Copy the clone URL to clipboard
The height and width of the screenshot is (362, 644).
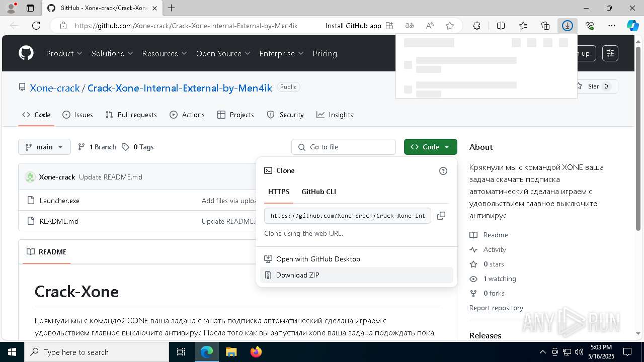point(441,216)
